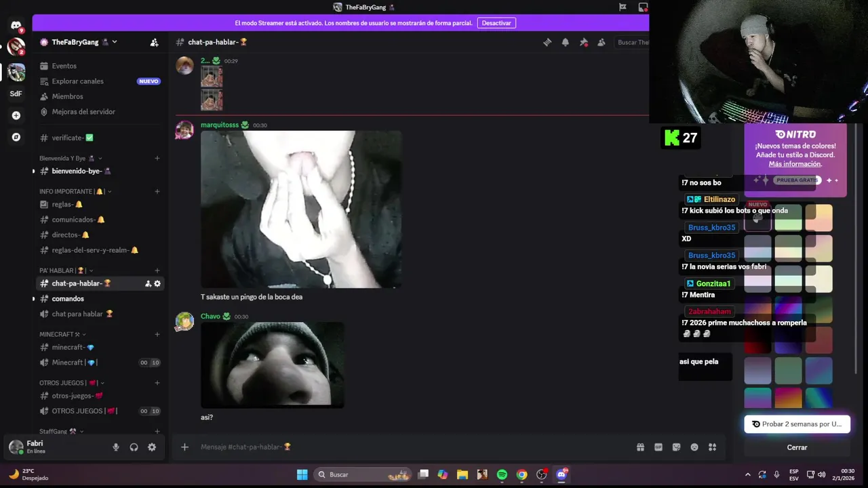Join the chat para hablar voice channel
Viewport: 868px width, 488px height.
tap(100, 314)
